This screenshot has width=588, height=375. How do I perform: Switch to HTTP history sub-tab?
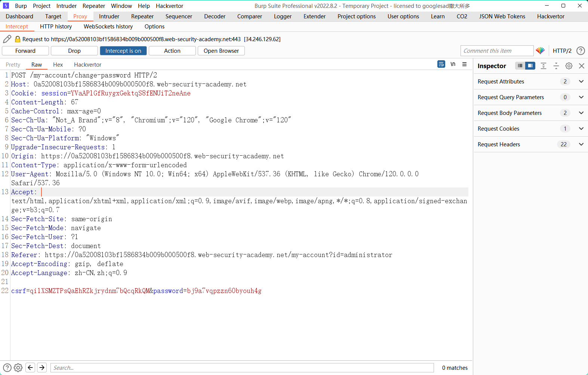(56, 26)
